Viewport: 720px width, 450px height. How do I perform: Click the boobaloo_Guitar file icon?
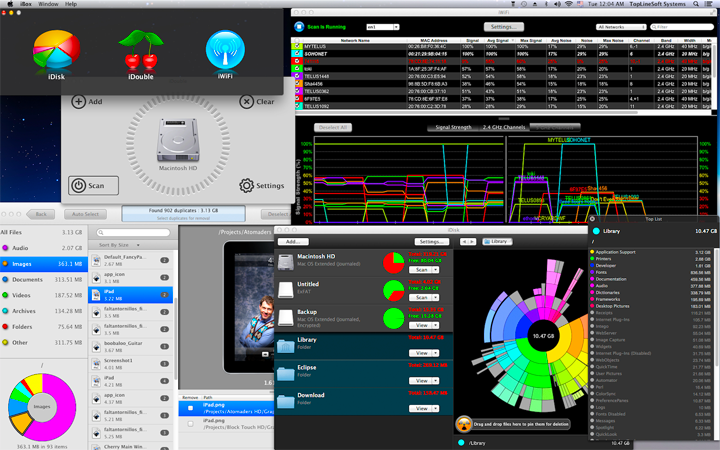coord(96,347)
